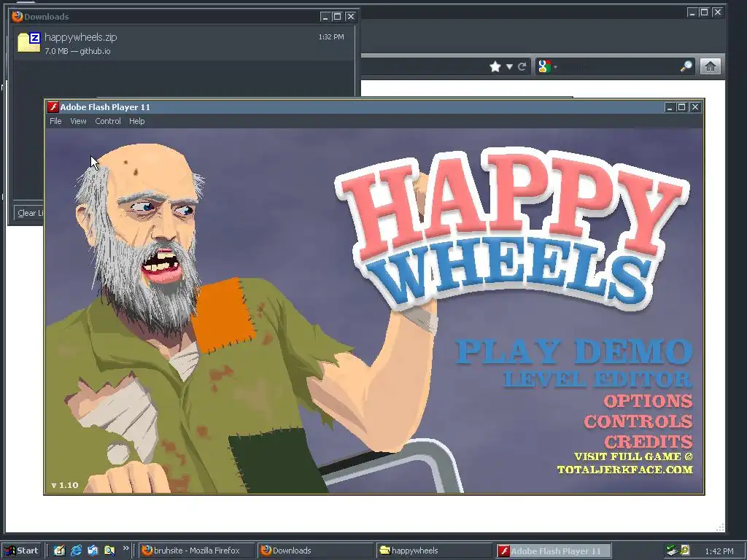Viewport: 747px width, 560px height.
Task: Reload the page with the Firefox refresh icon
Action: tap(522, 66)
